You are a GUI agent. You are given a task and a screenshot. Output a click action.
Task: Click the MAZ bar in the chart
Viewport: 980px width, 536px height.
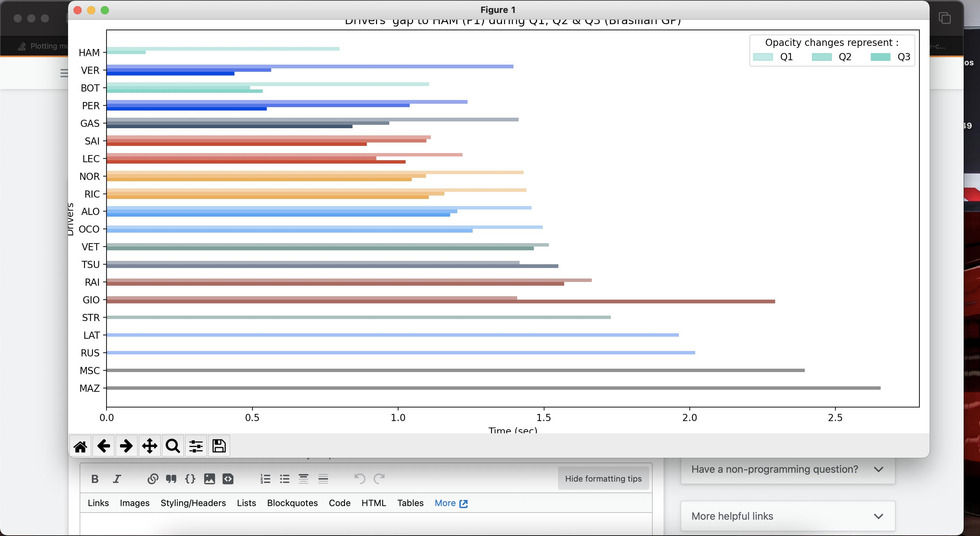493,388
